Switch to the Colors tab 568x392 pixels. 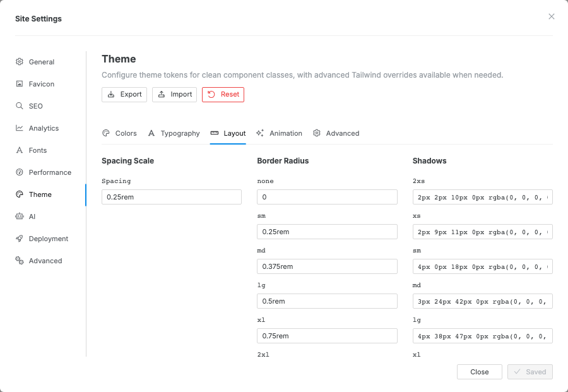pos(119,133)
